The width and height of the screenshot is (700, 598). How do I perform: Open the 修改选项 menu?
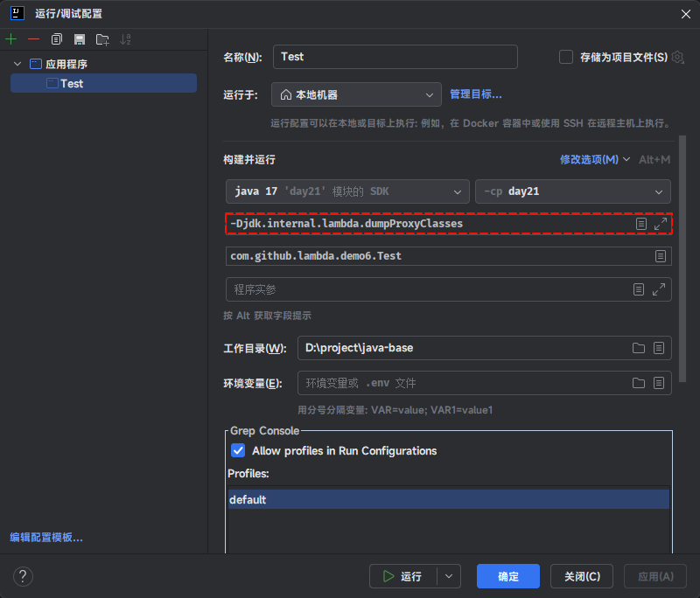pyautogui.click(x=594, y=160)
